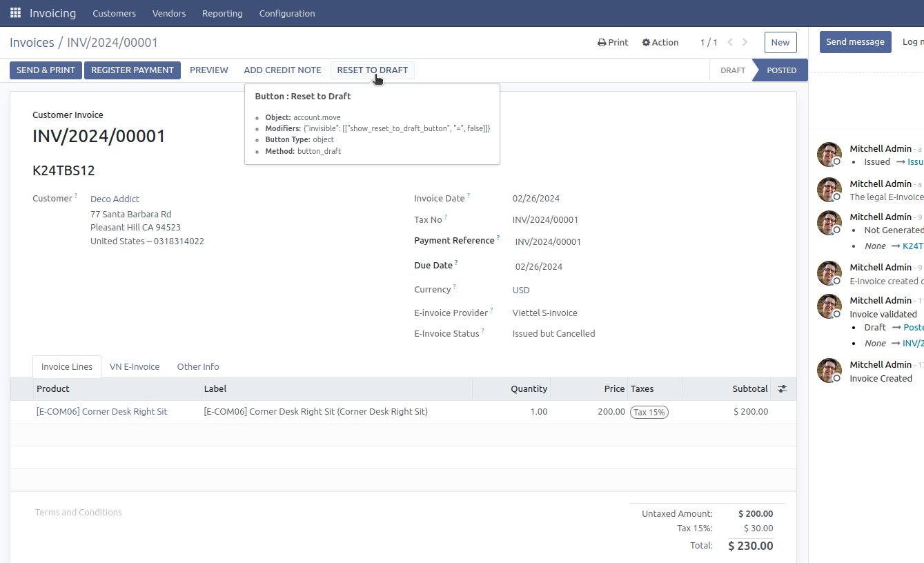Open the Configuration menu
Viewport: 924px width, 563px height.
coord(287,13)
